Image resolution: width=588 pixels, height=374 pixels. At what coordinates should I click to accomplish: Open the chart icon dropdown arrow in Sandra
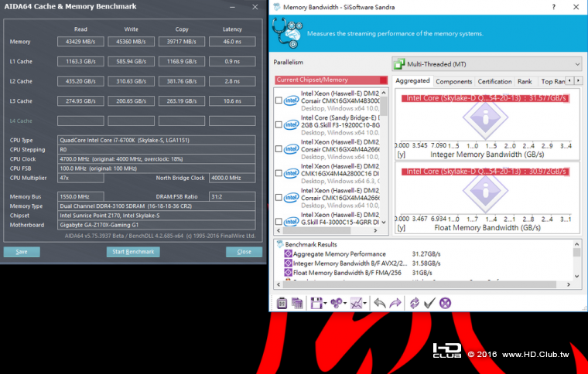[365, 303]
